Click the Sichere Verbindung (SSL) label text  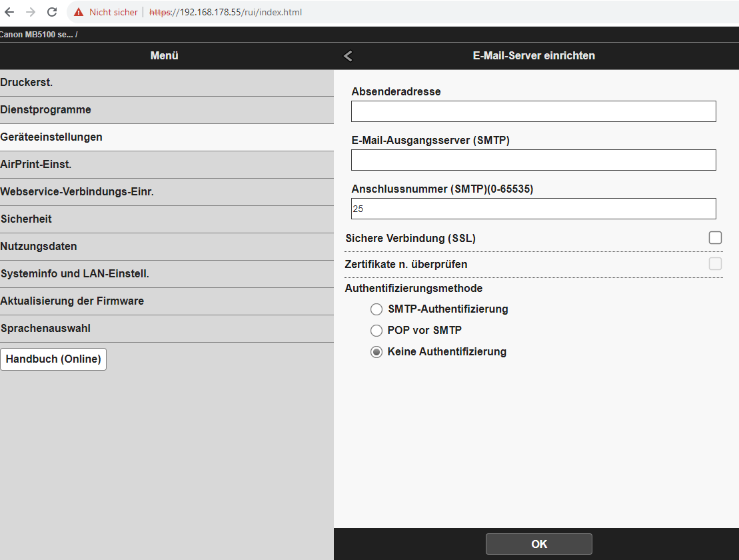coord(410,239)
